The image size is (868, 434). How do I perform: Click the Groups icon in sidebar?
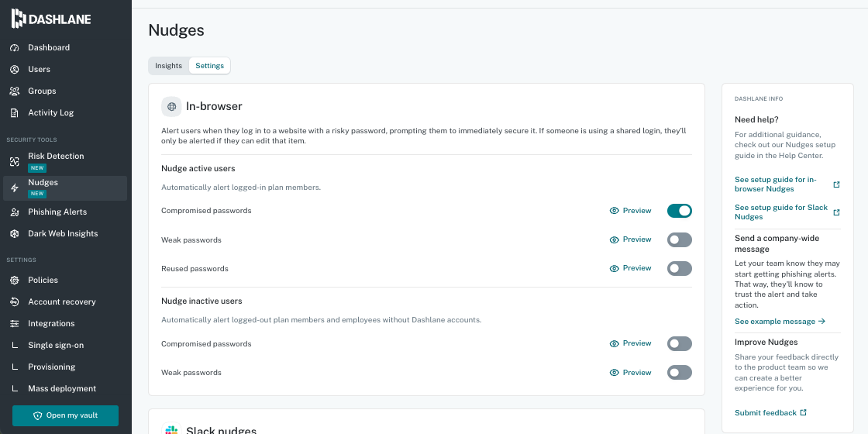(15, 91)
